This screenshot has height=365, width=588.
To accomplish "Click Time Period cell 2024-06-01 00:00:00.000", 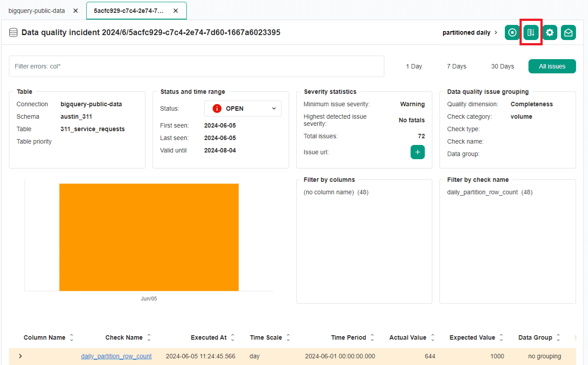I will (340, 356).
